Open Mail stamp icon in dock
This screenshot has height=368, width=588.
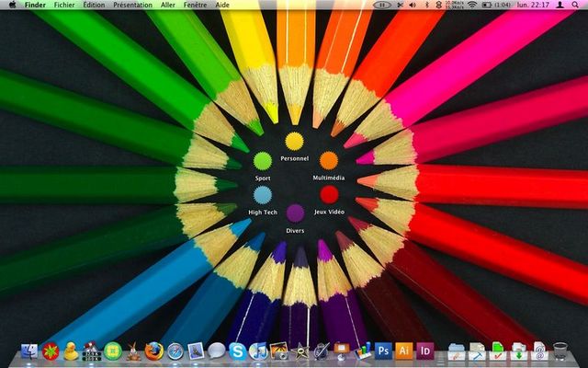(x=196, y=351)
